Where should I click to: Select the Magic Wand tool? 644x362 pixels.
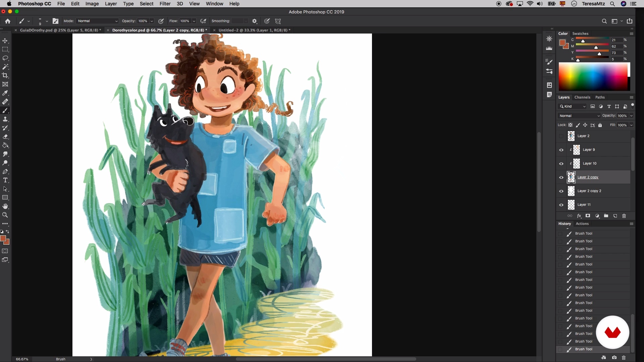pos(5,67)
